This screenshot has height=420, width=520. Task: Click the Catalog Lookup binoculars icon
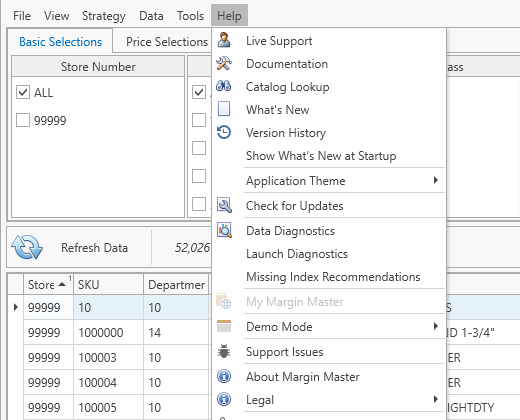pos(224,86)
